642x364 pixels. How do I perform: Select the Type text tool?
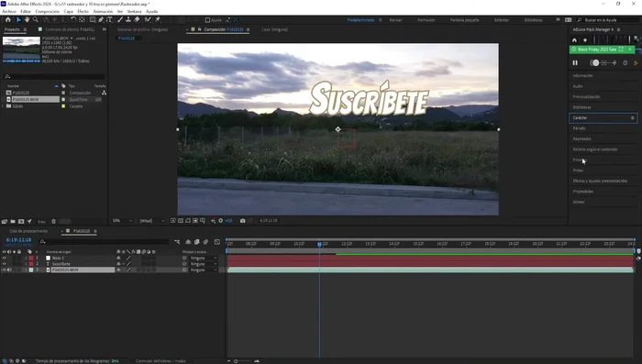(109, 19)
